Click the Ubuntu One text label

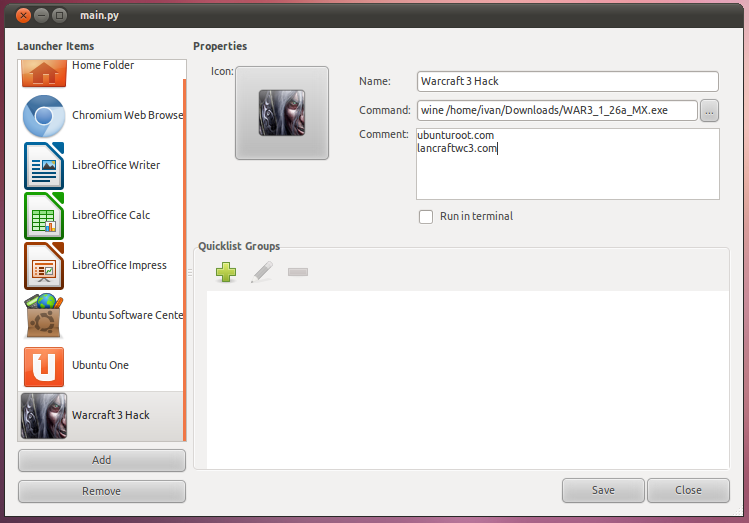point(100,365)
